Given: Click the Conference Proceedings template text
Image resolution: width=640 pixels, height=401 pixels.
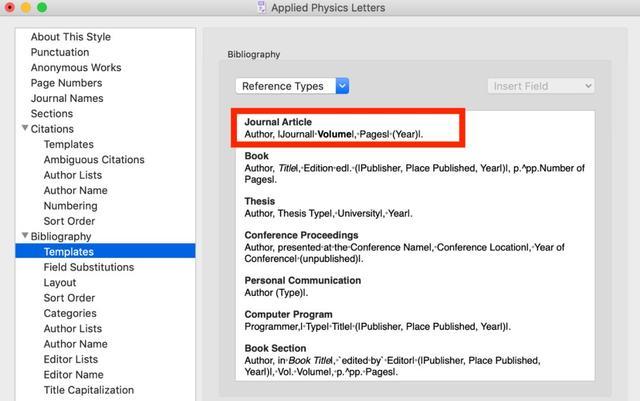Looking at the screenshot, I should coord(404,253).
